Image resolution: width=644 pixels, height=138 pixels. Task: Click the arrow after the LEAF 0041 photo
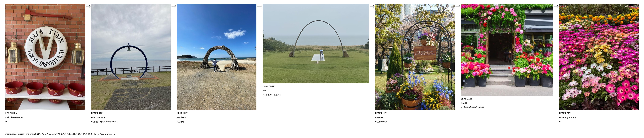point(372,6)
